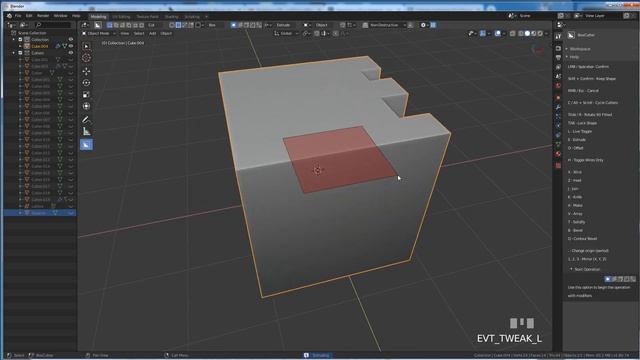Image resolution: width=640 pixels, height=360 pixels.
Task: Open the View Layer properties tab
Action: coord(558,67)
